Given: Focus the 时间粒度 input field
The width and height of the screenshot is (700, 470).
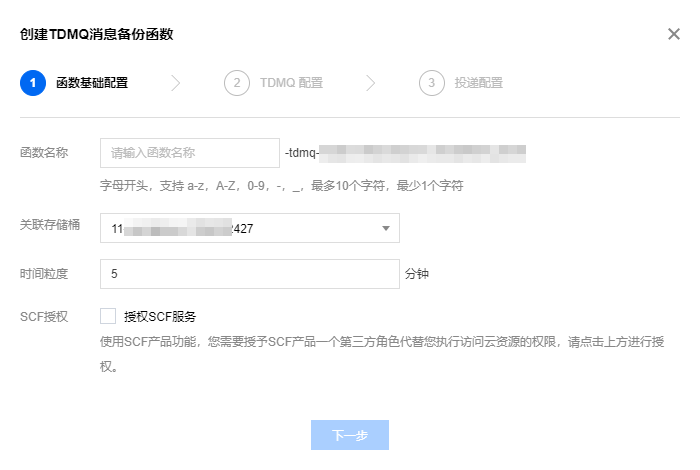Looking at the screenshot, I should point(250,274).
